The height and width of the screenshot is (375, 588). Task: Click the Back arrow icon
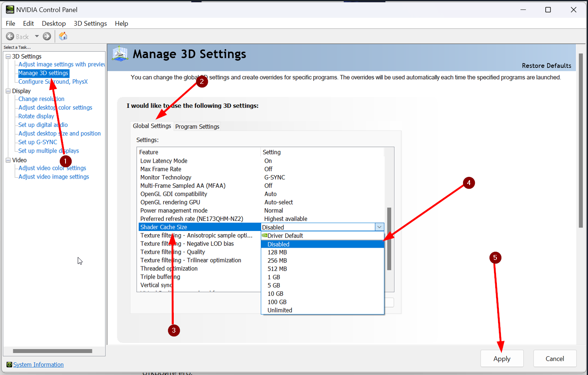[10, 37]
